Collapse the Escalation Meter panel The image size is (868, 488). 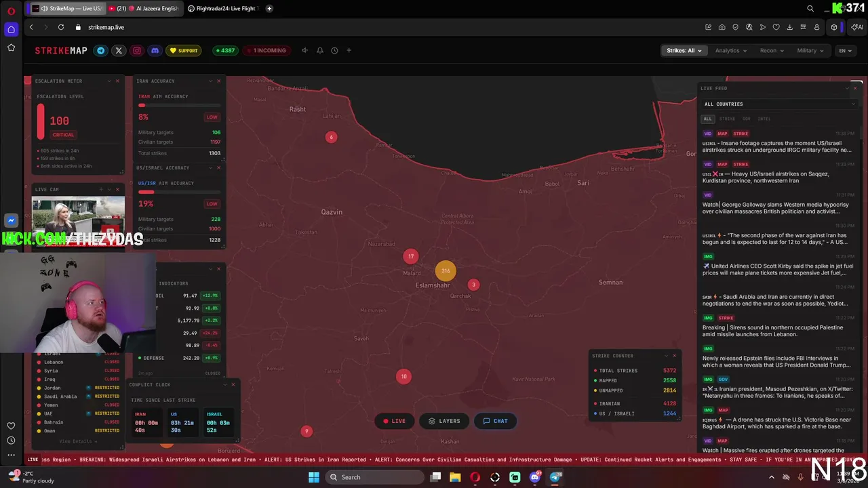109,81
